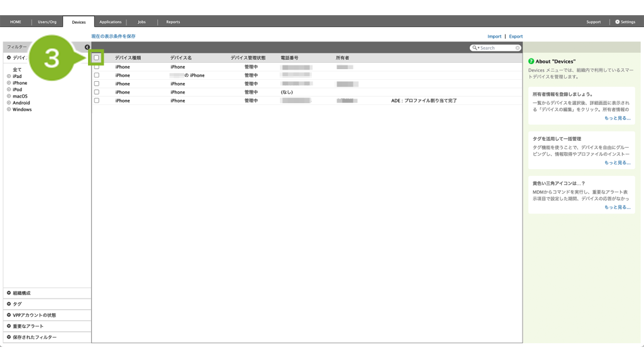Click the green About Devices help icon
The image size is (644, 362).
tap(531, 61)
